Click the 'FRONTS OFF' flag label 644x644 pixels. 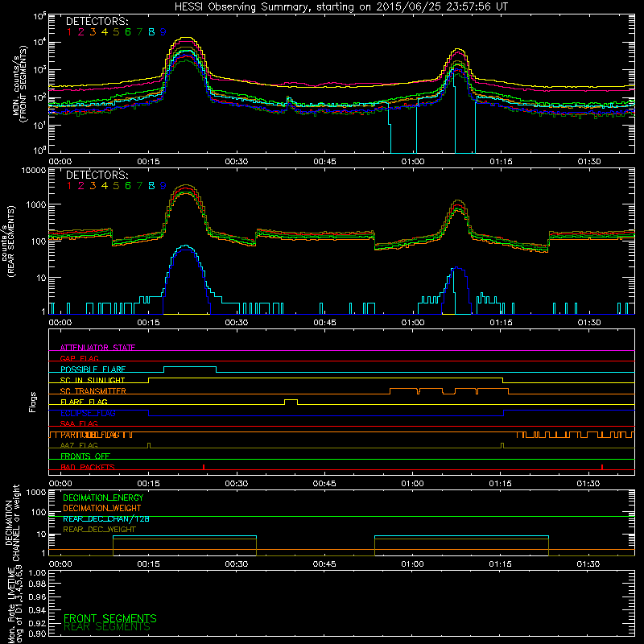[85, 456]
